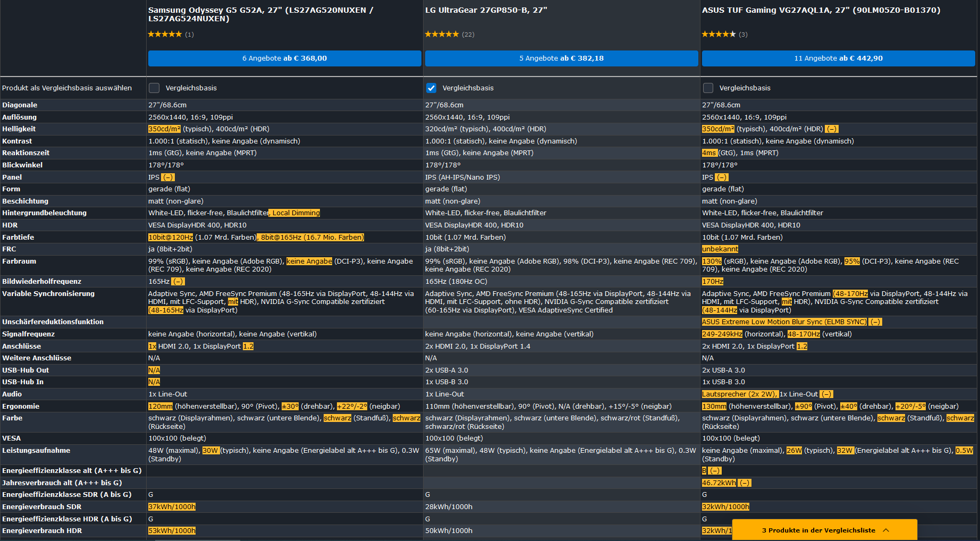Click highlighted 46.72kWh in ASUS Jahresverbrauch

click(719, 483)
